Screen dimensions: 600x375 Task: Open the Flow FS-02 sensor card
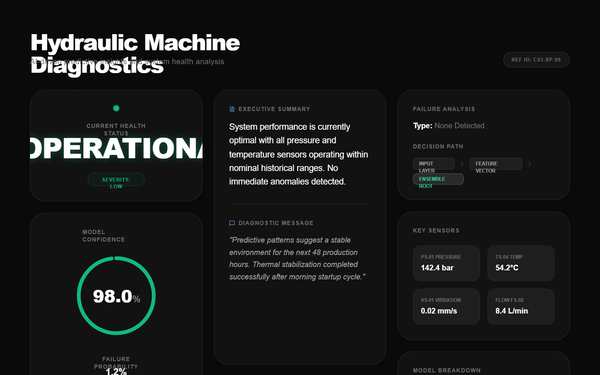click(x=521, y=307)
